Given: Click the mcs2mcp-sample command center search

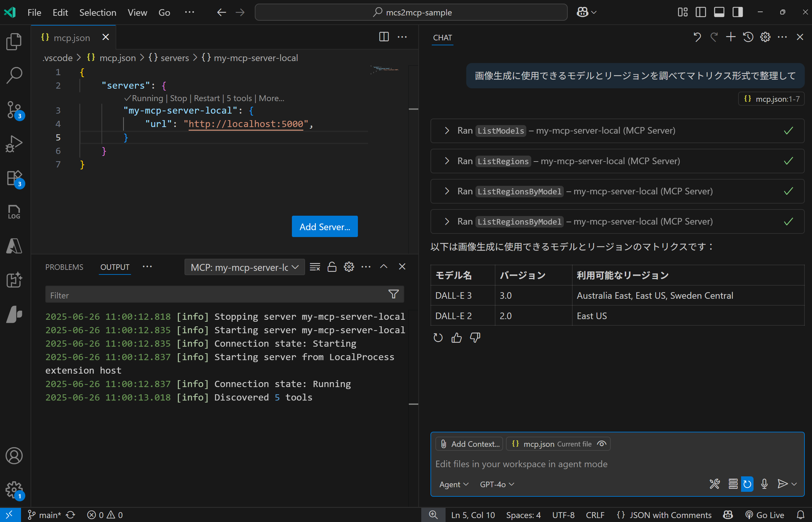Looking at the screenshot, I should 411,12.
